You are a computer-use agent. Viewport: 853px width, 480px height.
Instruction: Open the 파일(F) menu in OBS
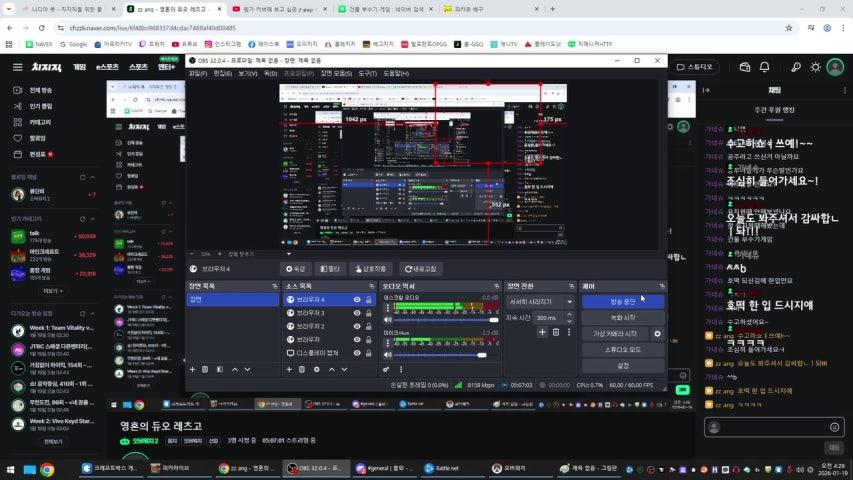pos(198,73)
